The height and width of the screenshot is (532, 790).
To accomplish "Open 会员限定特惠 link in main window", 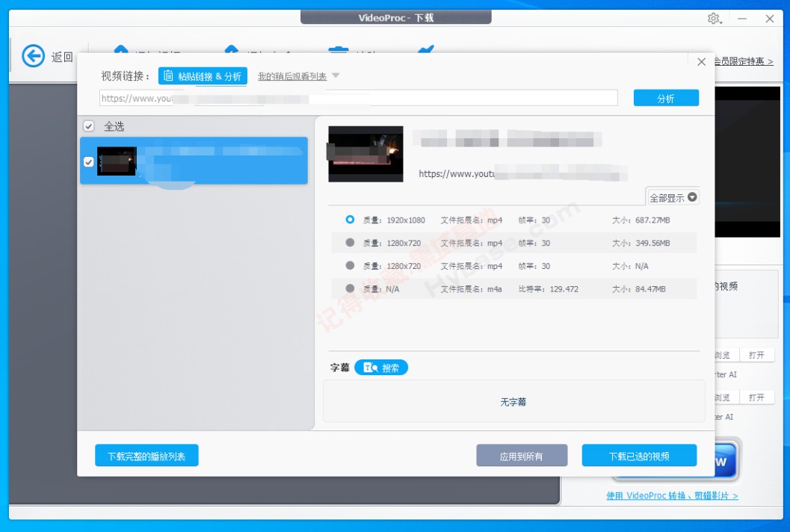I will [x=744, y=61].
